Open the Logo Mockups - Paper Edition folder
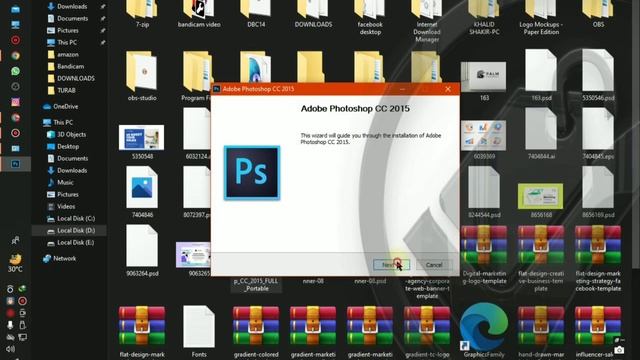 [541, 18]
